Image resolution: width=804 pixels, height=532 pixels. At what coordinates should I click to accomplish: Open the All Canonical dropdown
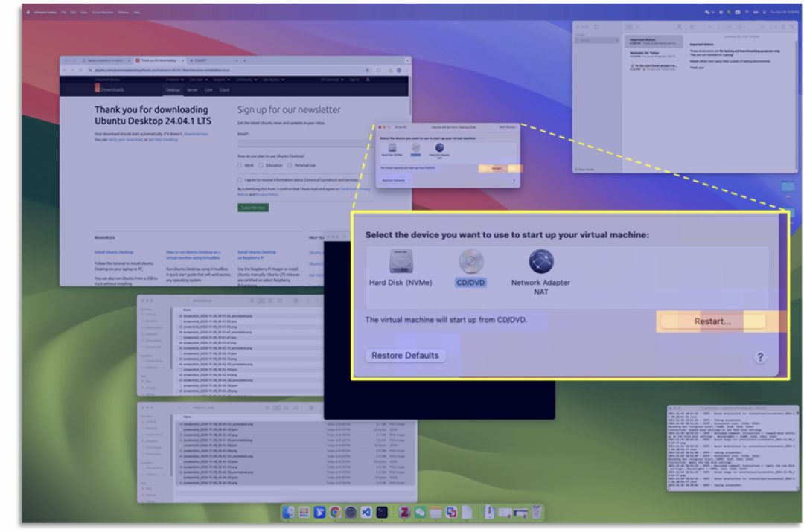tap(332, 80)
